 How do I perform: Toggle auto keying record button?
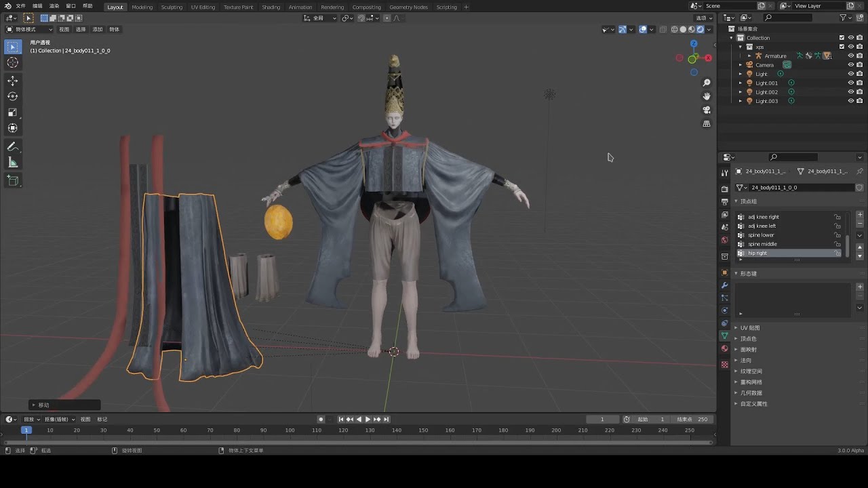click(x=321, y=420)
